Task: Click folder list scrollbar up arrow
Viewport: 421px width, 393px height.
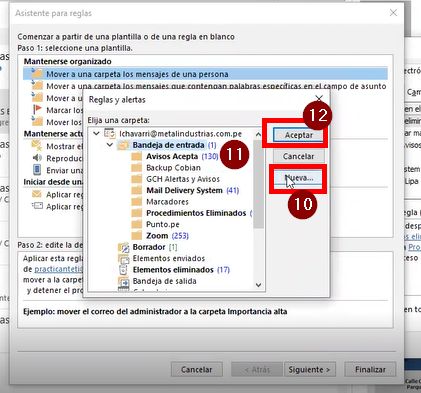Action: (258, 134)
